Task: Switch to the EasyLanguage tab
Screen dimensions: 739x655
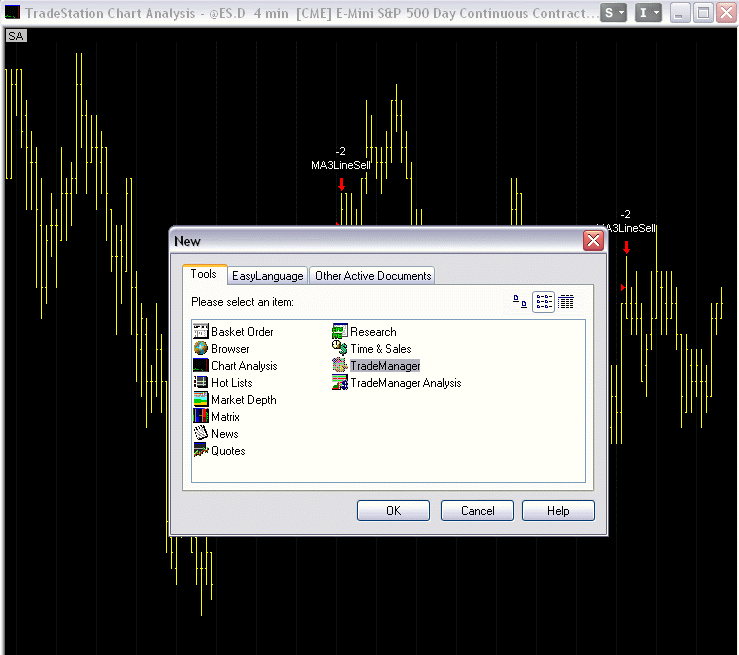Action: [x=267, y=276]
